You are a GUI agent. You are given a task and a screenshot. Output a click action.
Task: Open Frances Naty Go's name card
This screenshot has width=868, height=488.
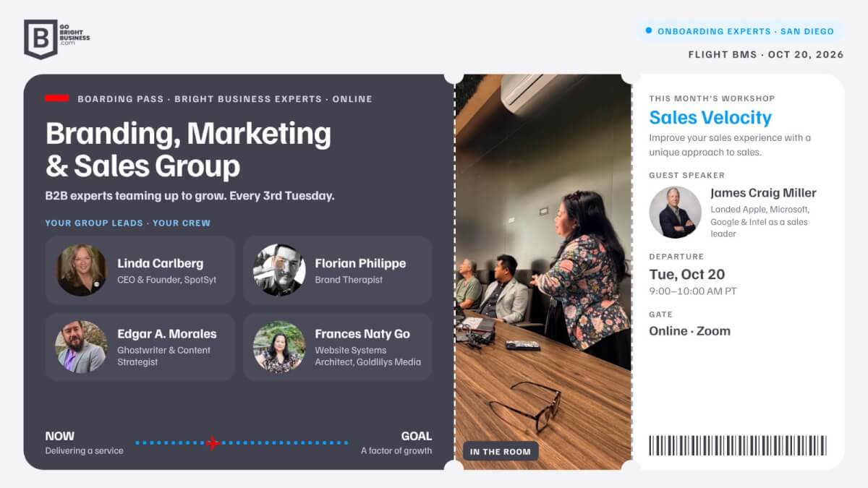pyautogui.click(x=338, y=346)
